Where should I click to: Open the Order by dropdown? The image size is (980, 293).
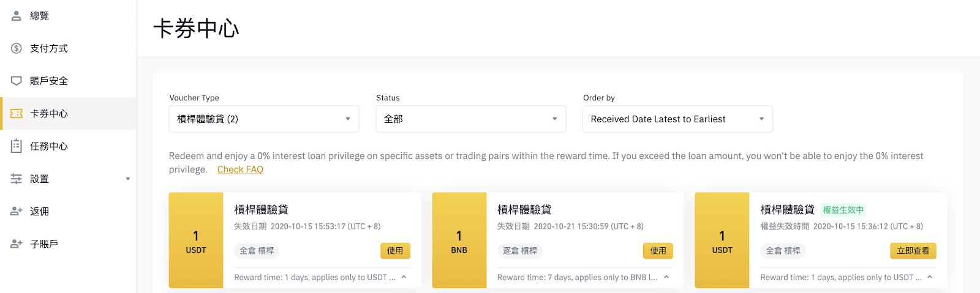pyautogui.click(x=677, y=119)
